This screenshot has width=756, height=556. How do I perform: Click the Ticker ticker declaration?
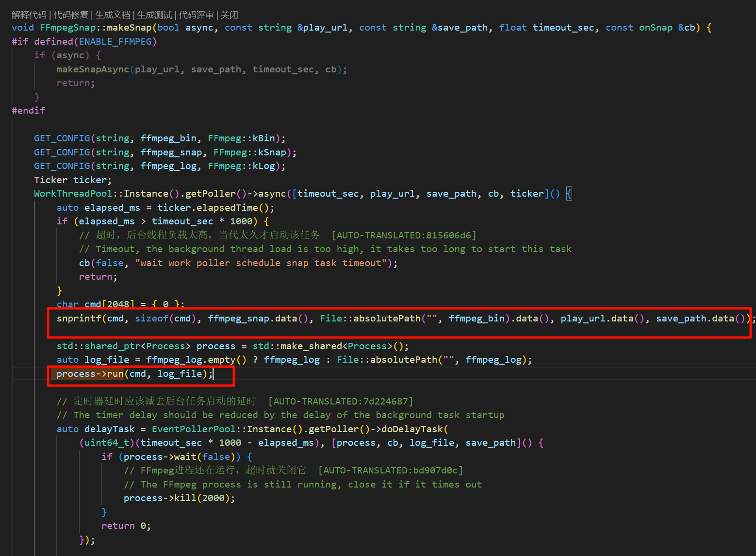coord(73,180)
